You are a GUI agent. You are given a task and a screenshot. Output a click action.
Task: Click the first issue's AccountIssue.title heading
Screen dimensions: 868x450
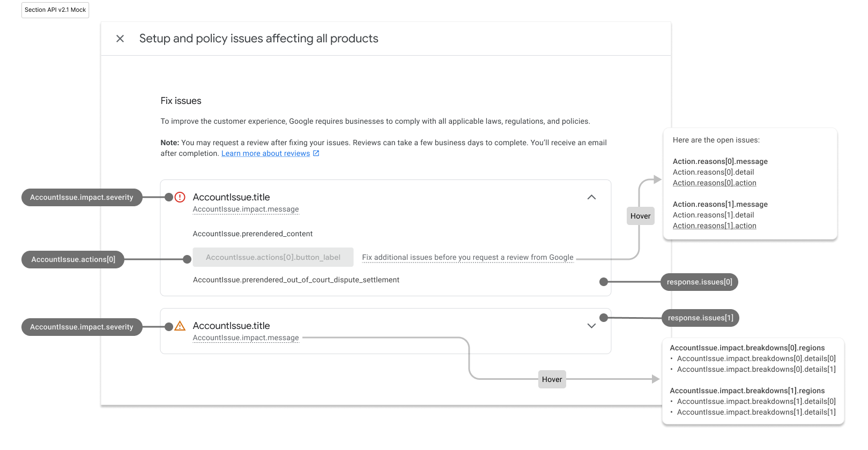231,197
